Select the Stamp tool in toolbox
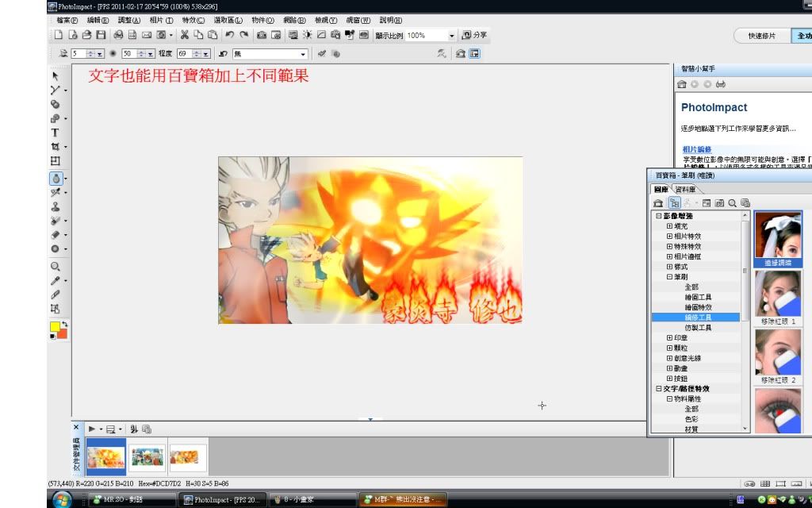The image size is (812, 508). tap(55, 206)
